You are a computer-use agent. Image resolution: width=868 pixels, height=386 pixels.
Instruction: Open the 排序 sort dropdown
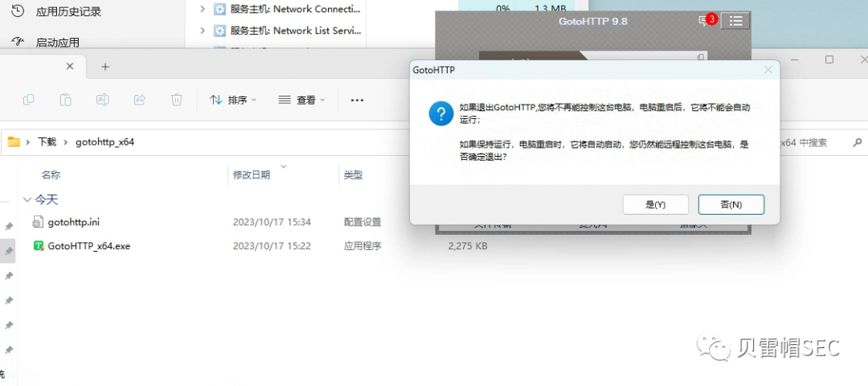pyautogui.click(x=233, y=101)
